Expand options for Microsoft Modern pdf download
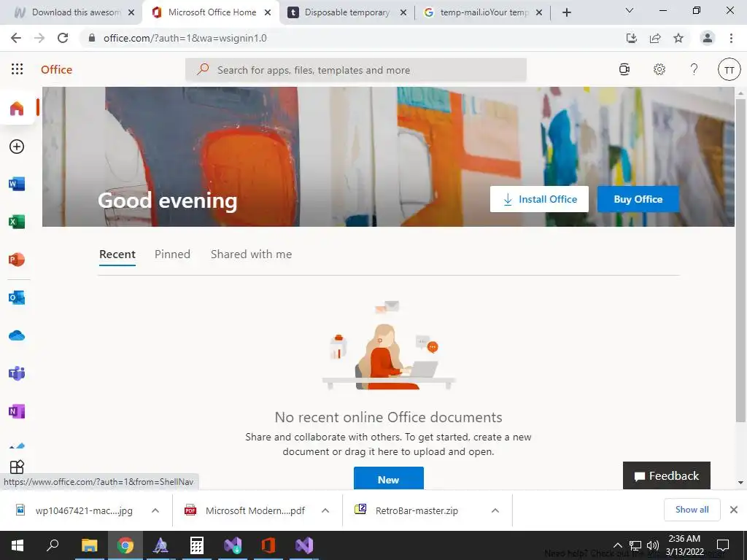The height and width of the screenshot is (560, 747). click(325, 510)
